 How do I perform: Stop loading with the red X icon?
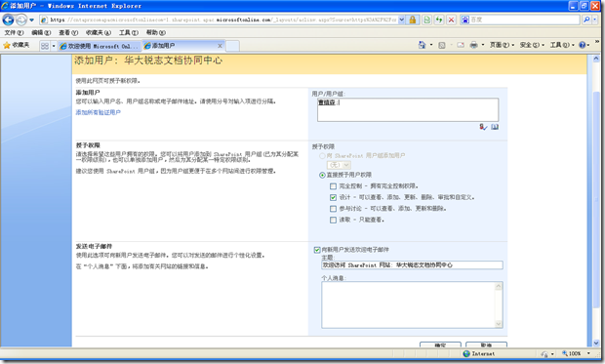pos(451,20)
